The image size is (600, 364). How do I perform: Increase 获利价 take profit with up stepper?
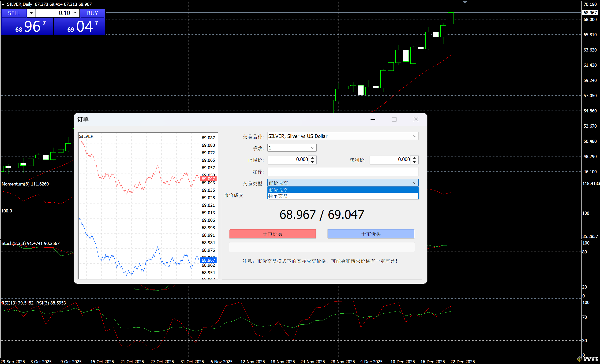[414, 158]
